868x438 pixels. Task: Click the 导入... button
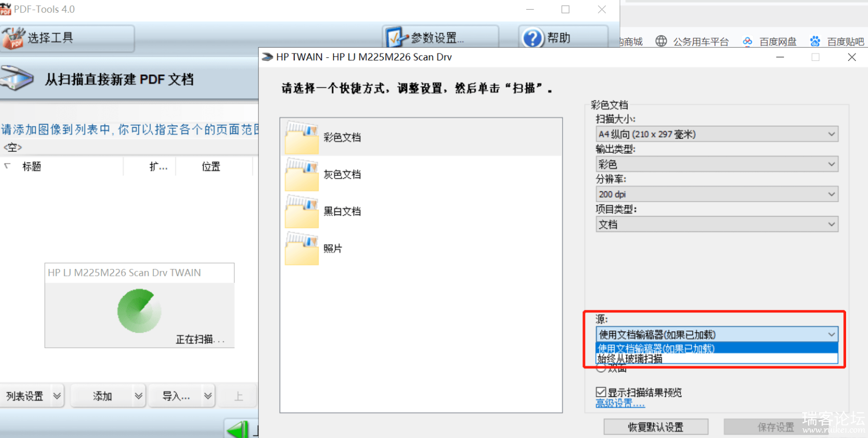176,396
